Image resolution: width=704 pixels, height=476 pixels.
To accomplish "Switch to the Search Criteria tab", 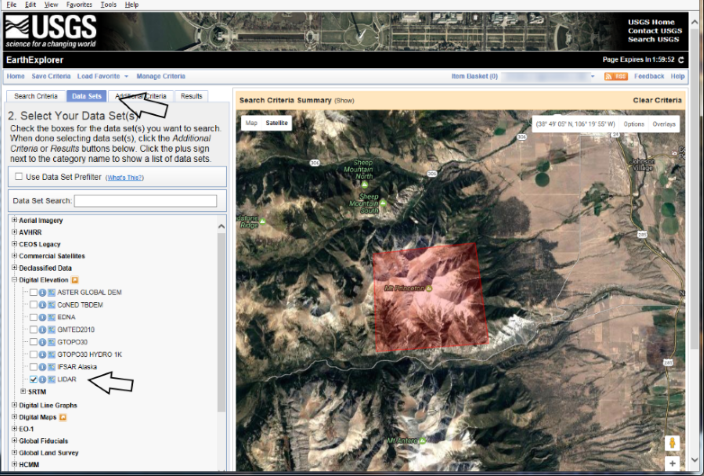I will click(x=36, y=96).
